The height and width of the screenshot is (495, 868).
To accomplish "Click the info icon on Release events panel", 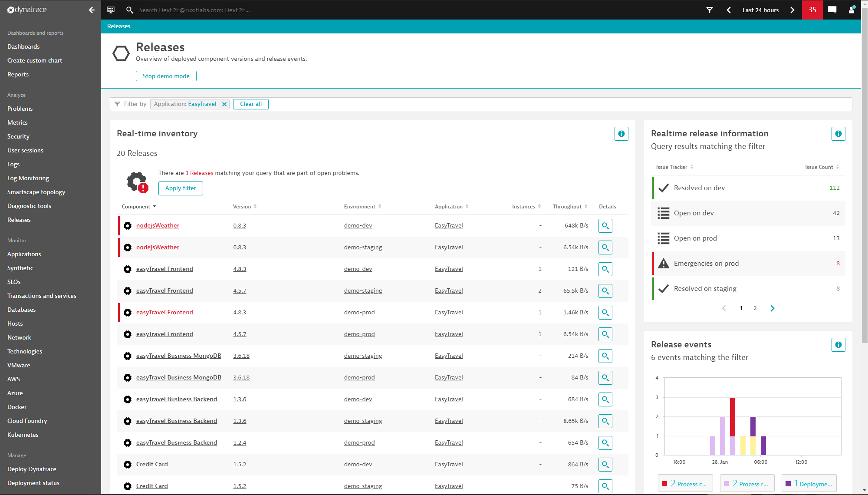I will [x=839, y=344].
